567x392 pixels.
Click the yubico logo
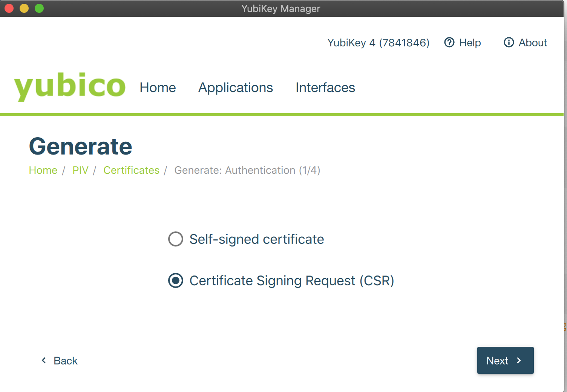click(70, 87)
